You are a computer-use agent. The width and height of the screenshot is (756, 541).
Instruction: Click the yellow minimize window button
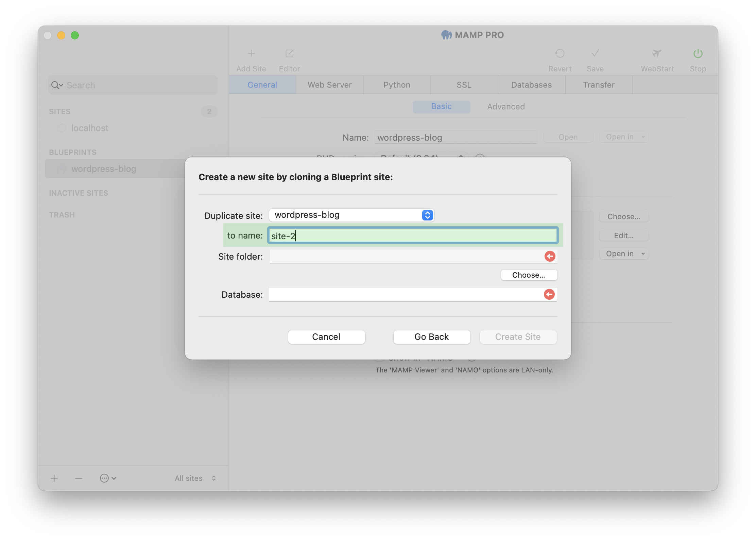[x=61, y=35]
